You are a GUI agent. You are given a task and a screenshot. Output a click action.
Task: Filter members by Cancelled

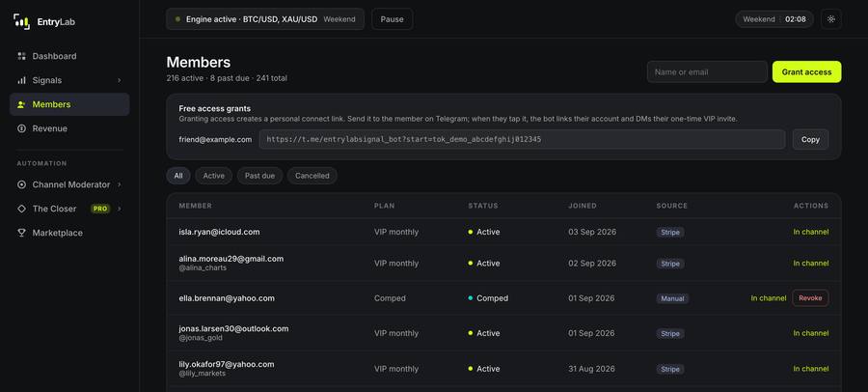pos(312,176)
